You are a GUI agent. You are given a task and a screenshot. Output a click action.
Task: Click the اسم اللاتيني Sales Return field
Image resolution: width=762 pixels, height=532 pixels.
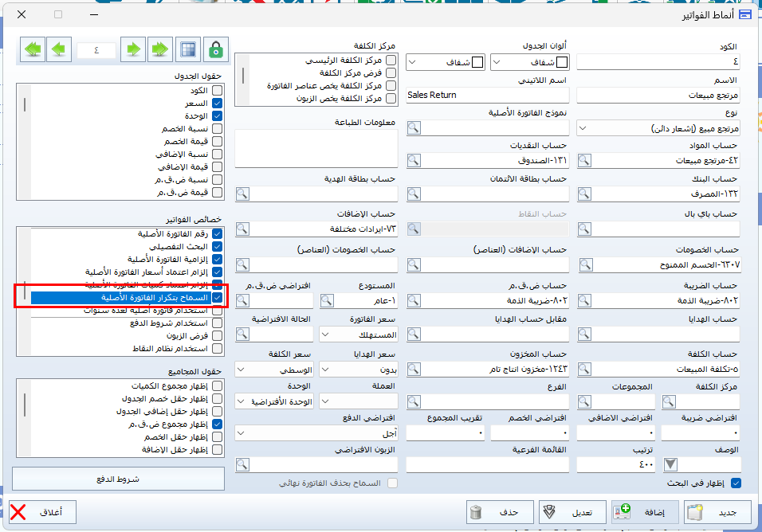487,95
